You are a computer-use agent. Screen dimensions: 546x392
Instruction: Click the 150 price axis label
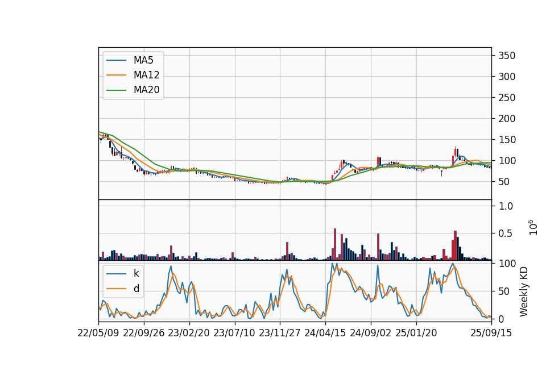pyautogui.click(x=507, y=140)
